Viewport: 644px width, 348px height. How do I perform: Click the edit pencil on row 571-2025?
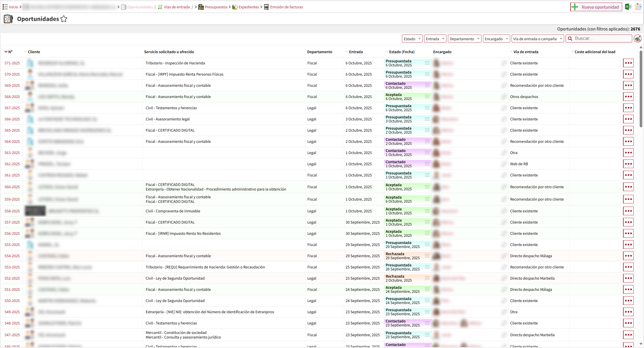[x=504, y=63]
